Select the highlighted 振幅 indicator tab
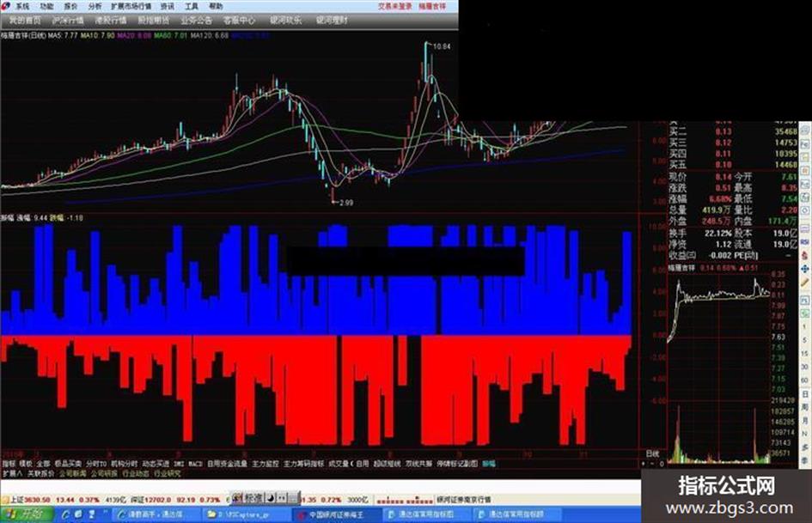The height and width of the screenshot is (523, 812). (489, 464)
